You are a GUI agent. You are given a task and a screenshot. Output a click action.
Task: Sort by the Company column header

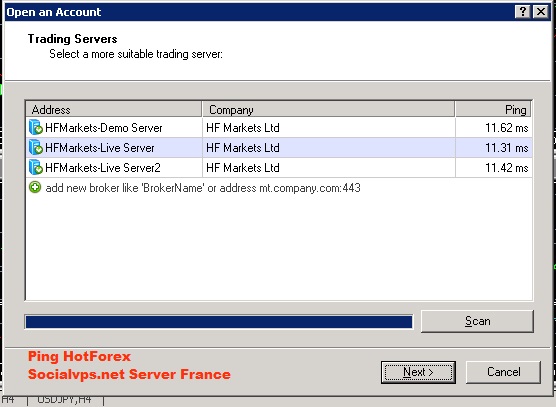[x=328, y=110]
